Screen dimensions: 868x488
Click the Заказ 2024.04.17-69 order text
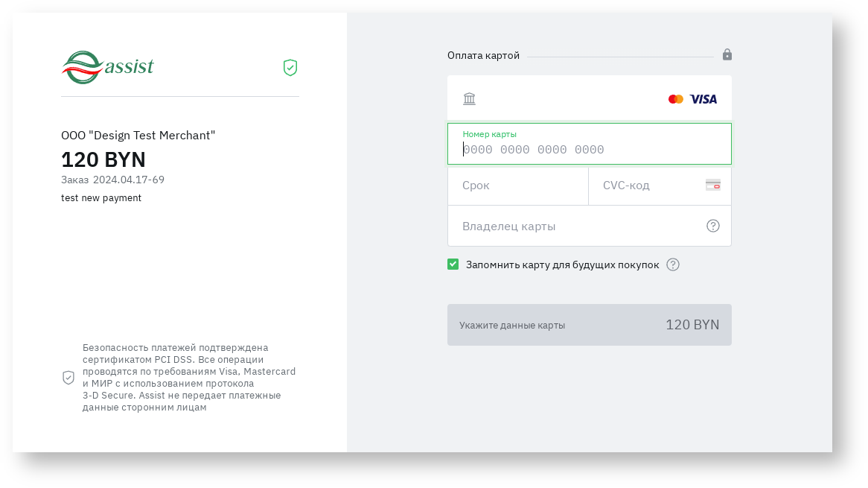(112, 180)
